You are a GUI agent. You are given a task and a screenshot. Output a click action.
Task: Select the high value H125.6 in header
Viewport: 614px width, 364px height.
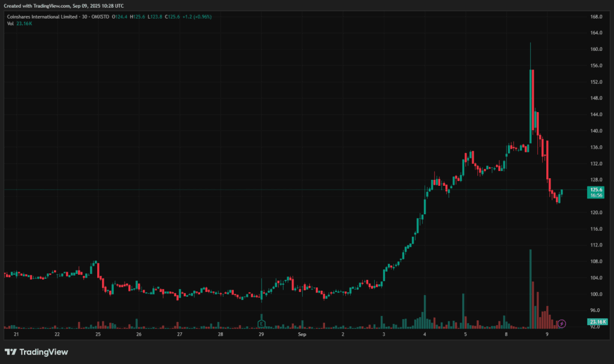[x=137, y=17]
